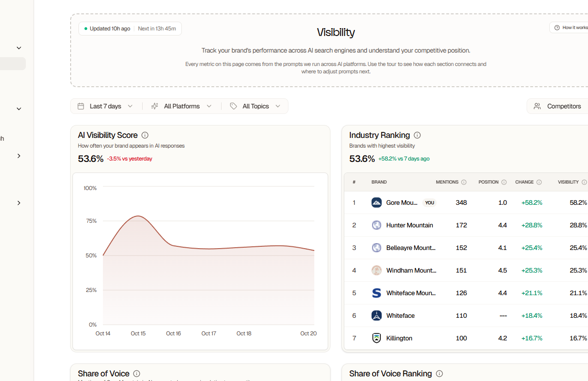Image resolution: width=588 pixels, height=381 pixels.
Task: Click the info icon beside Share of Voice
Action: pyautogui.click(x=136, y=374)
